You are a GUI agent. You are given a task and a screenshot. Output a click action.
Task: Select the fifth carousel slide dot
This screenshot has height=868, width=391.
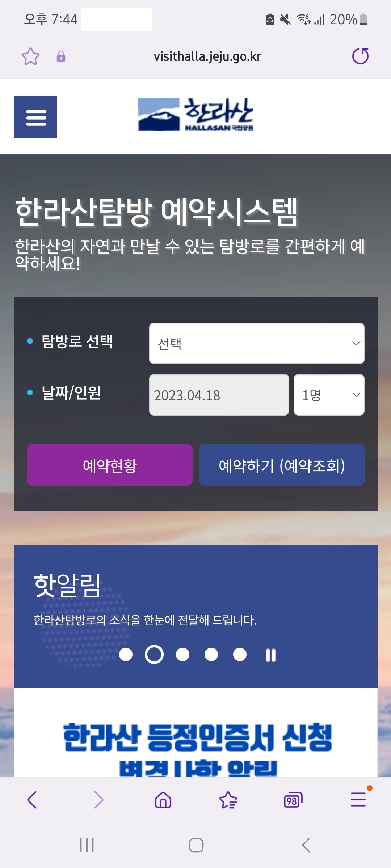240,654
